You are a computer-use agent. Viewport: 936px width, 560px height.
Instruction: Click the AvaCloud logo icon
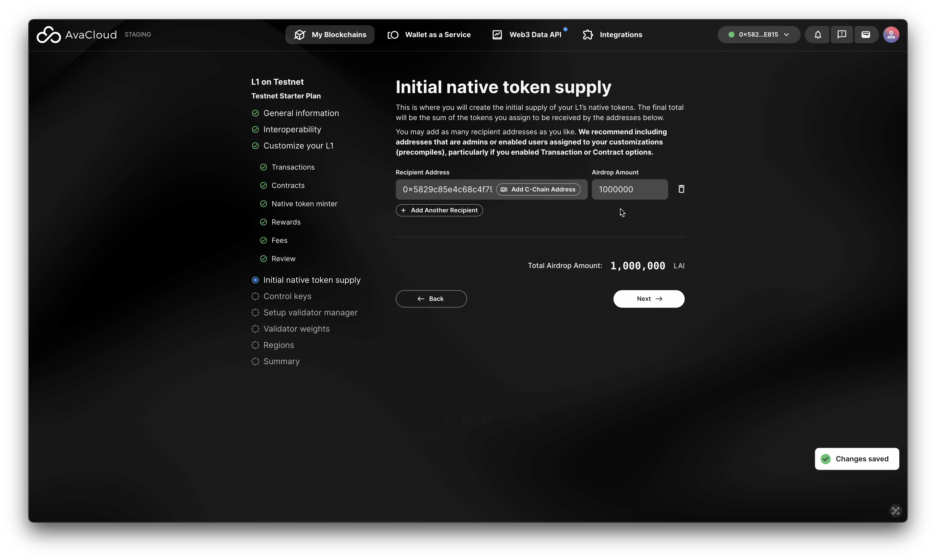coord(49,35)
